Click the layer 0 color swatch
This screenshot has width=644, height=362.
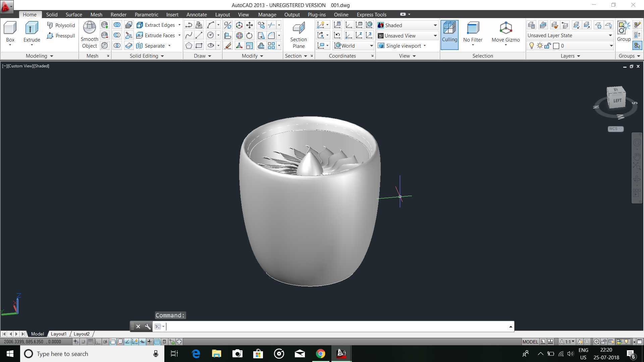pos(556,46)
